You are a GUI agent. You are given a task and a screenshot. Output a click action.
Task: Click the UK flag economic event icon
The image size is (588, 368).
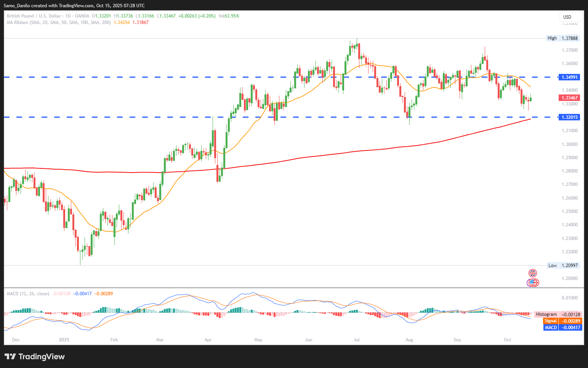pos(532,273)
